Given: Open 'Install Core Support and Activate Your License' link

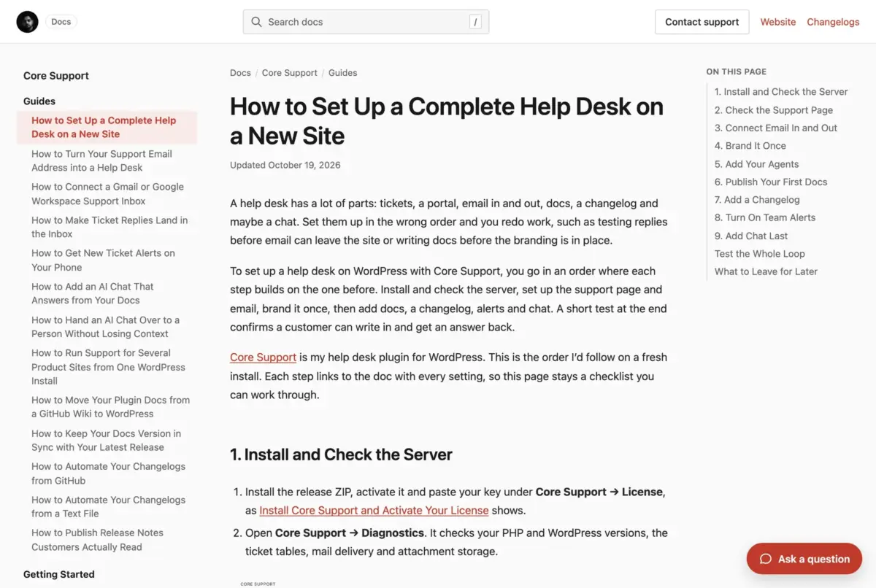Looking at the screenshot, I should (x=374, y=511).
